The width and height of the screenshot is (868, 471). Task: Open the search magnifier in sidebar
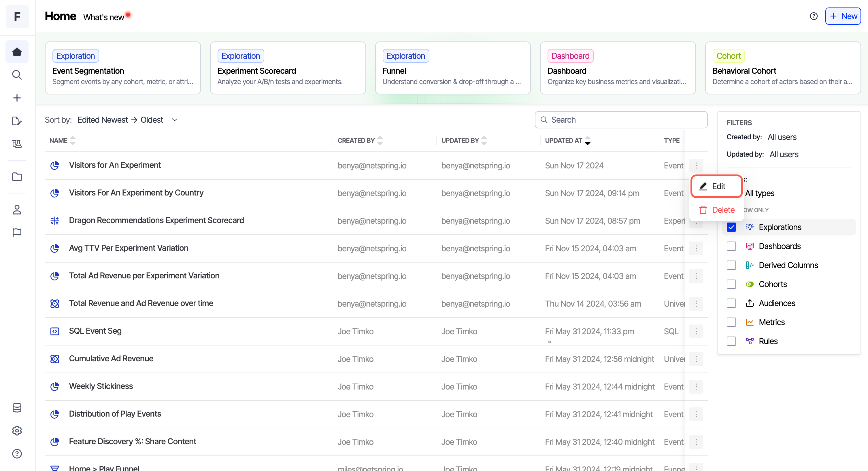pos(17,75)
